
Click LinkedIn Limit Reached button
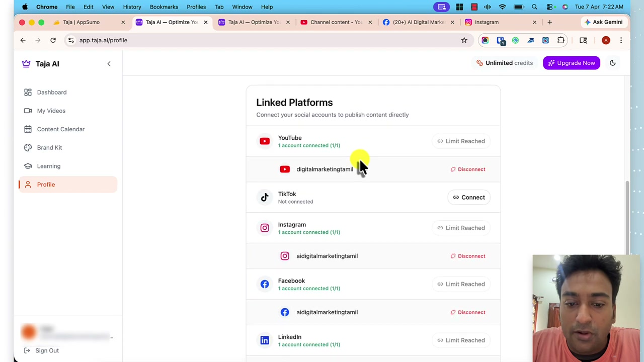461,340
